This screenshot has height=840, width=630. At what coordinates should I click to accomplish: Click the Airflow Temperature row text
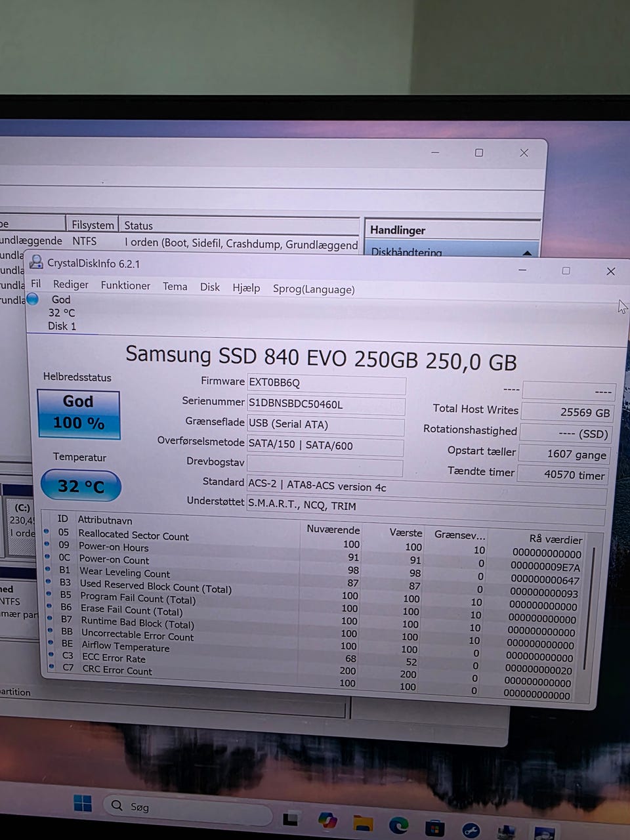(x=125, y=646)
